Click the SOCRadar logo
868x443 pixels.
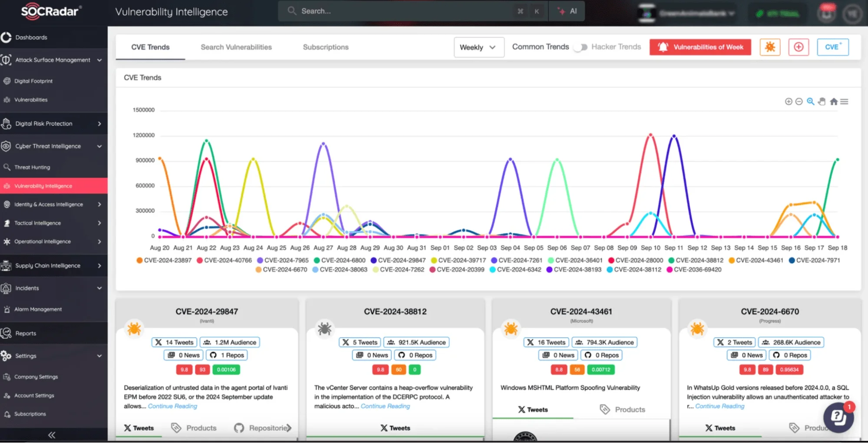click(52, 11)
